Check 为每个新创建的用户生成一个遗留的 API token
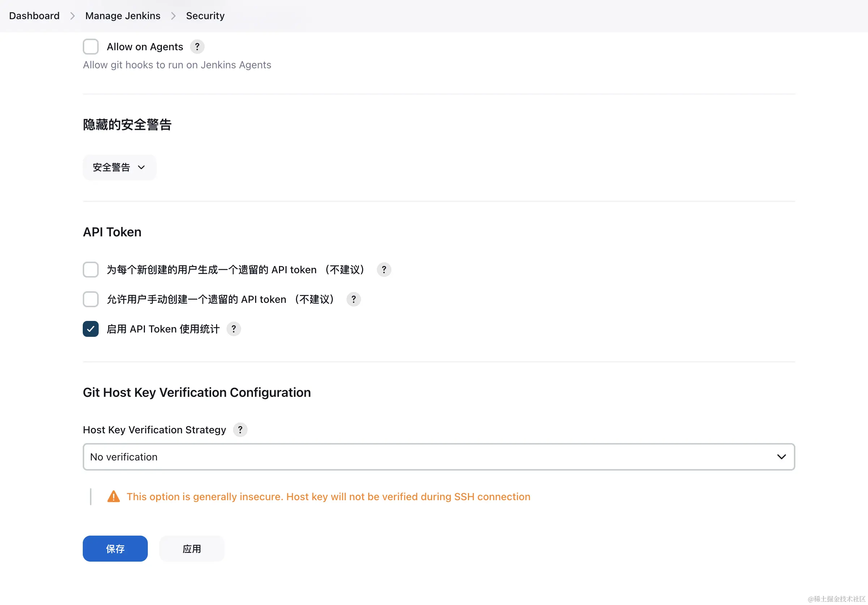 coord(90,270)
